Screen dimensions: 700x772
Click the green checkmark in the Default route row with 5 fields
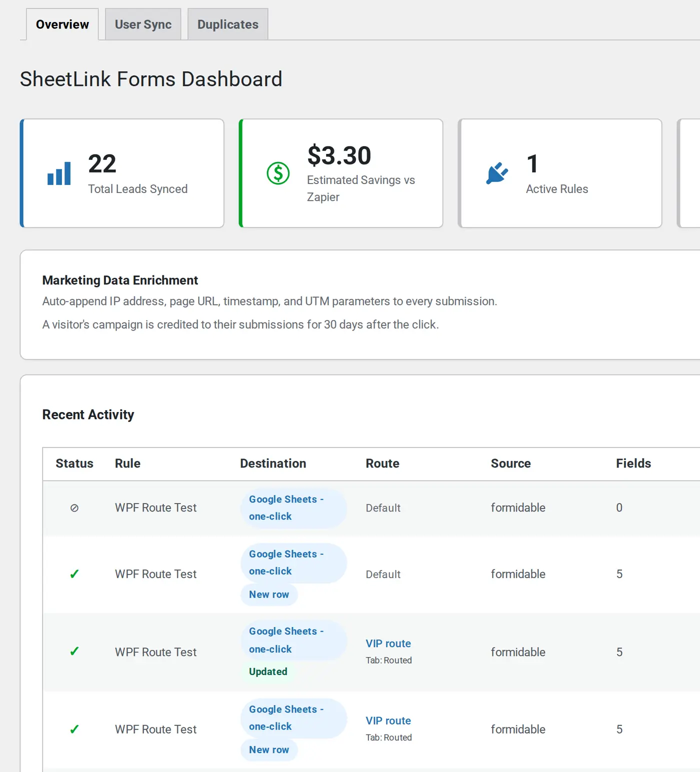[74, 574]
